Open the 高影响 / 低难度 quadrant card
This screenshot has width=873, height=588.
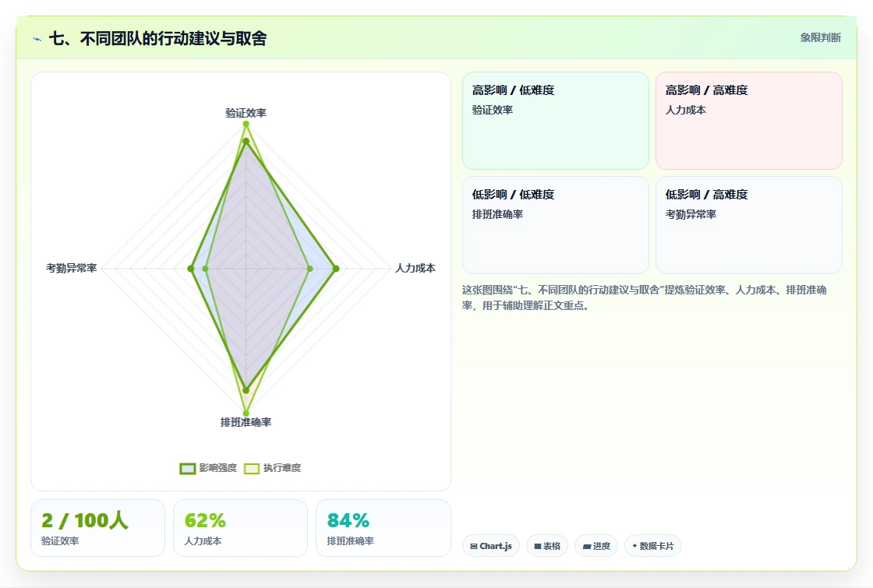click(x=556, y=121)
